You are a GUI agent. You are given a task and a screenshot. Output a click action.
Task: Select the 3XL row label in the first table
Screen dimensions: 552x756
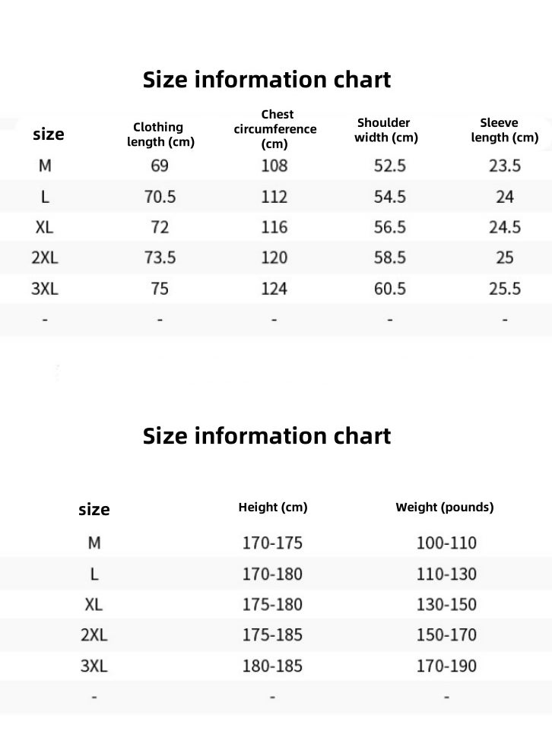(44, 288)
